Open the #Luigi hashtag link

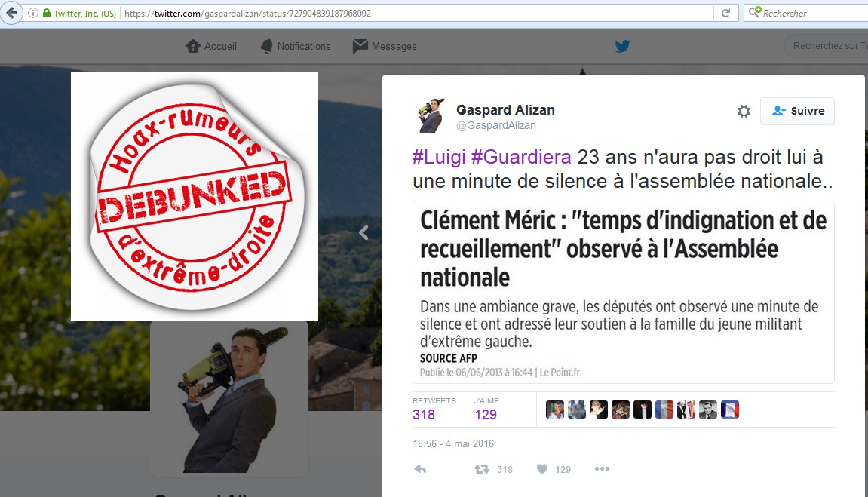coord(439,157)
